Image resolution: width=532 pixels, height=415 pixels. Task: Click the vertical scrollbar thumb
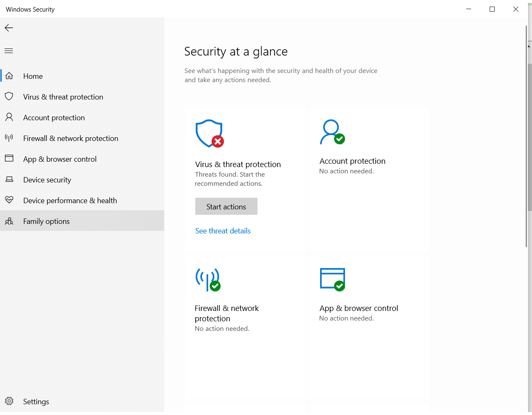pos(527,137)
